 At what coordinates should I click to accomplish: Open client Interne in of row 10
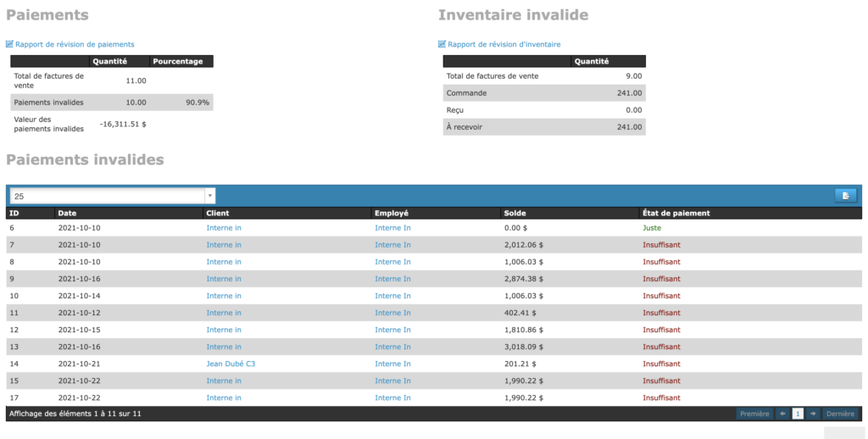click(224, 296)
